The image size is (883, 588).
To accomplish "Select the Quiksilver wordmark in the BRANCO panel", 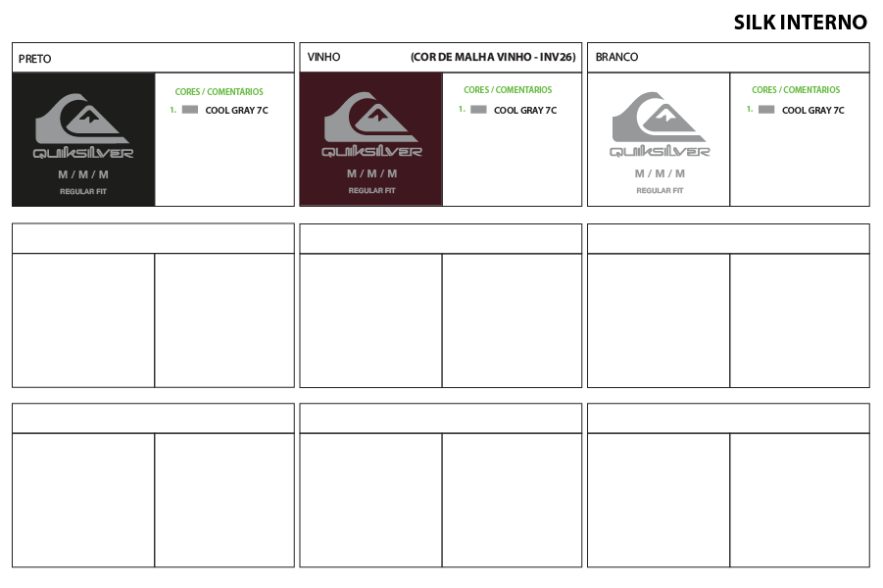I will (660, 152).
